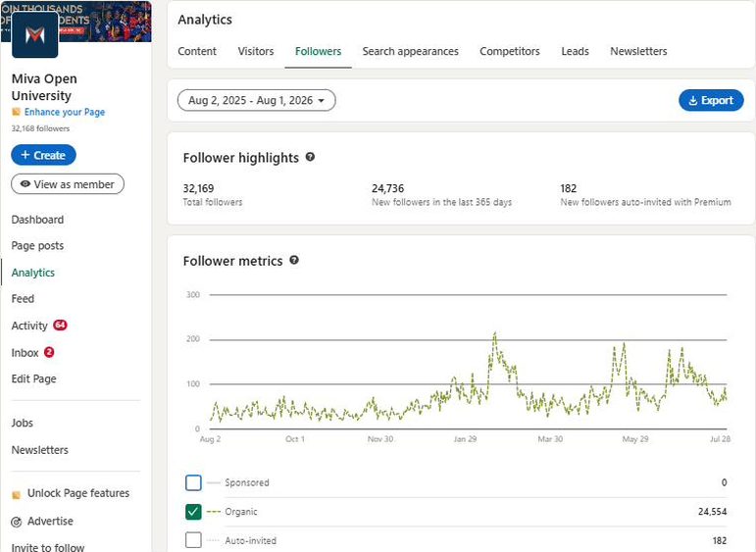Open the date range dropdown

257,100
